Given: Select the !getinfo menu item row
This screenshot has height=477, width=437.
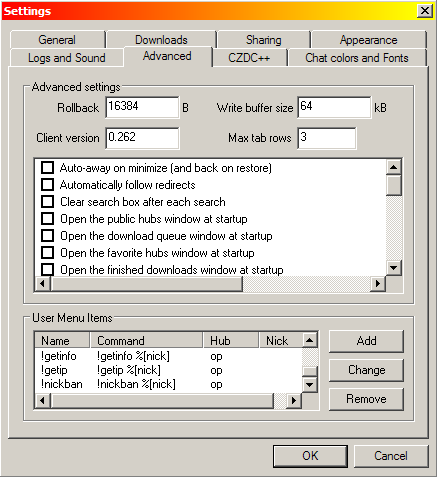Looking at the screenshot, I should [168, 356].
